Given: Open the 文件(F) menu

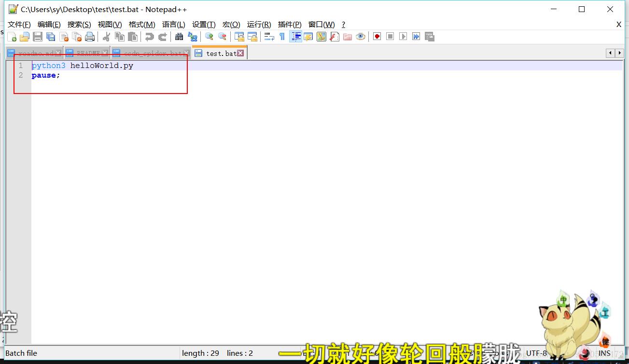Looking at the screenshot, I should click(19, 25).
